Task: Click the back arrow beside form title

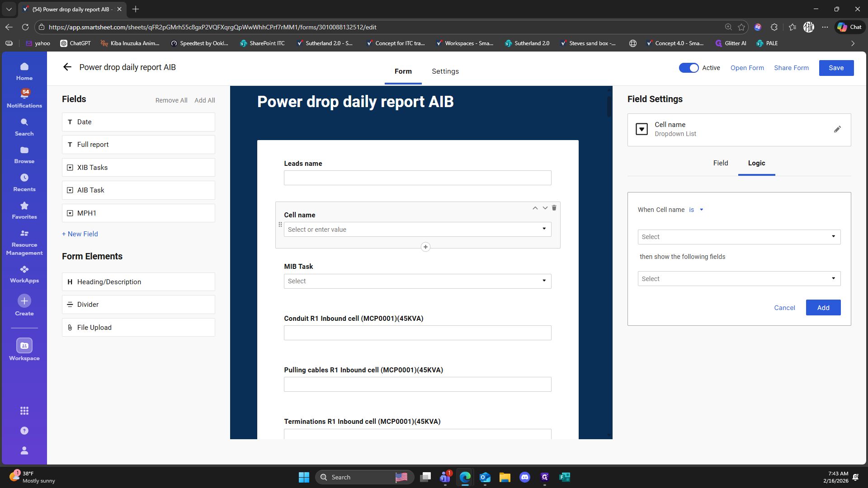Action: tap(67, 67)
